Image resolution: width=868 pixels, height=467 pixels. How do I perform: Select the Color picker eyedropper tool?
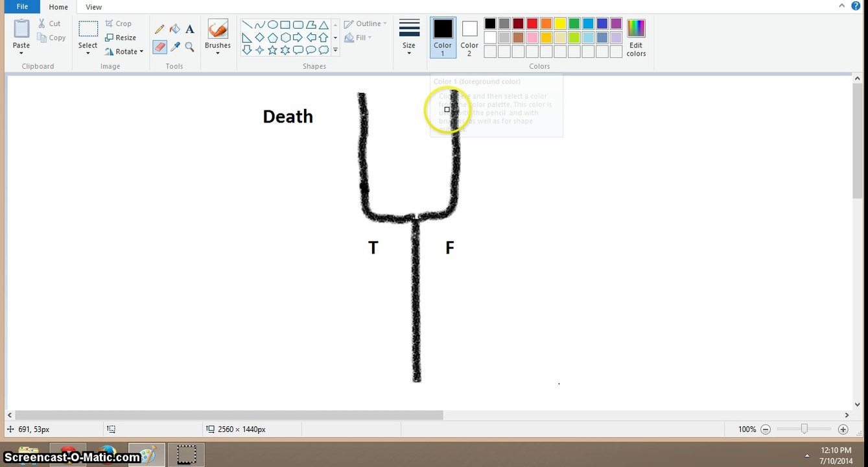175,47
